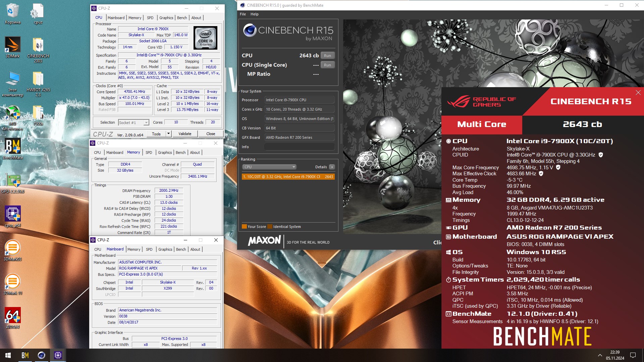Launch 3DMark03 desktop shortcut
The image size is (644, 362).
12,250
